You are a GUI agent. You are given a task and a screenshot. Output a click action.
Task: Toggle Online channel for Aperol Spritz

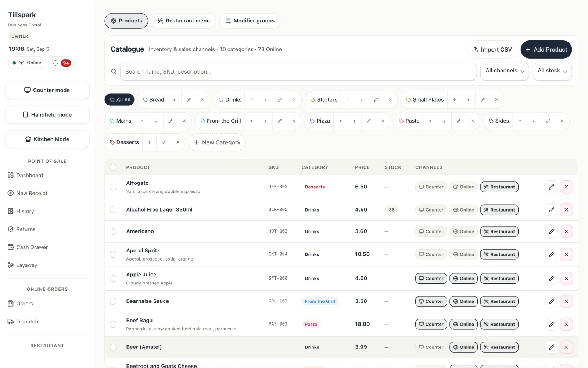coord(464,254)
